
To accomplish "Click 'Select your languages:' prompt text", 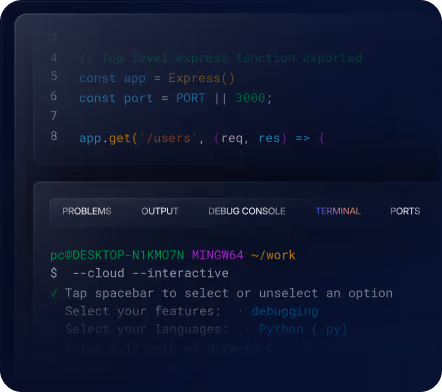I will [x=147, y=329].
